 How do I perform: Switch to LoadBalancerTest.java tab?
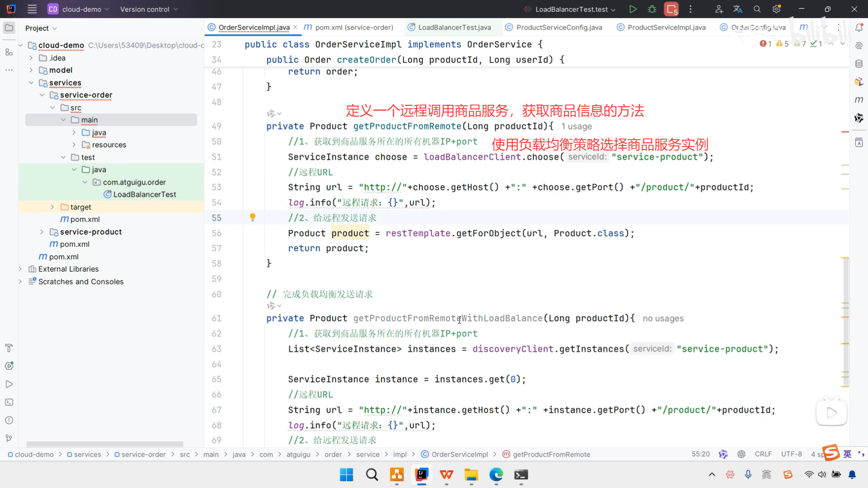(x=454, y=28)
